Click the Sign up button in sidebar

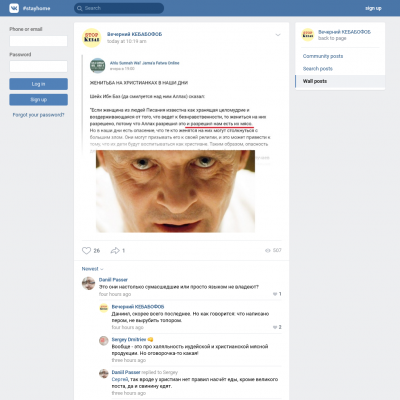pos(38,100)
